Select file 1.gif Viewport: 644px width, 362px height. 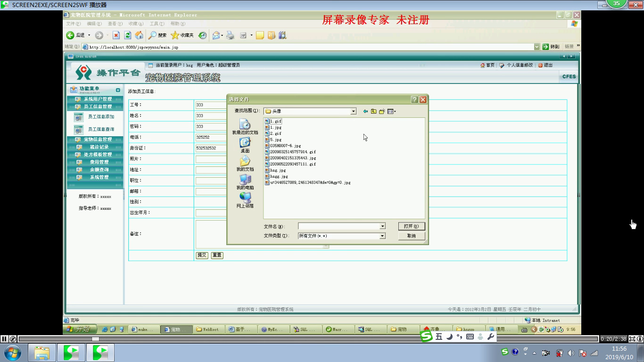click(x=273, y=122)
